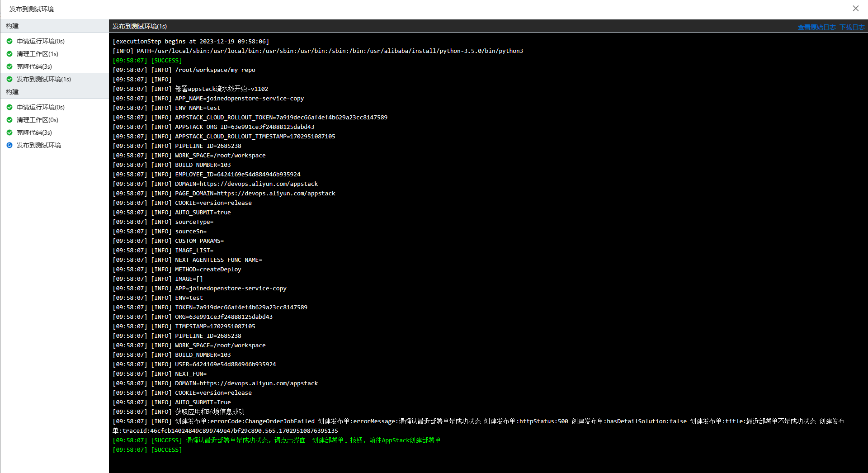
Task: Click green check icon beside 清理工作区(1s)
Action: pos(9,54)
